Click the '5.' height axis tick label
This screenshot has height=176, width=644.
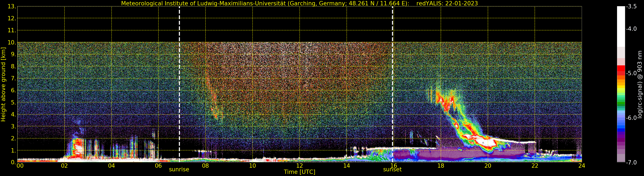point(13,102)
